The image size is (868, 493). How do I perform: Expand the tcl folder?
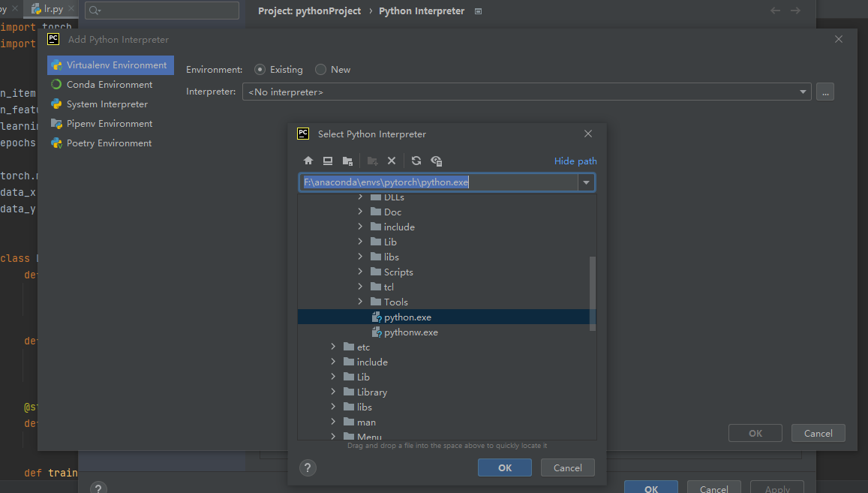pyautogui.click(x=360, y=287)
